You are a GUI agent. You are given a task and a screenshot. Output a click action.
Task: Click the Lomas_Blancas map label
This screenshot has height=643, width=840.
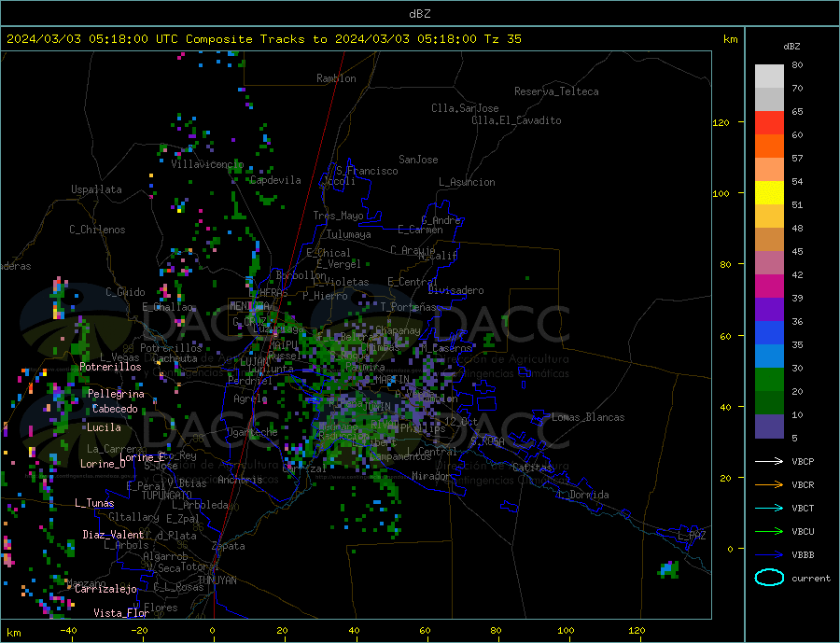click(588, 417)
